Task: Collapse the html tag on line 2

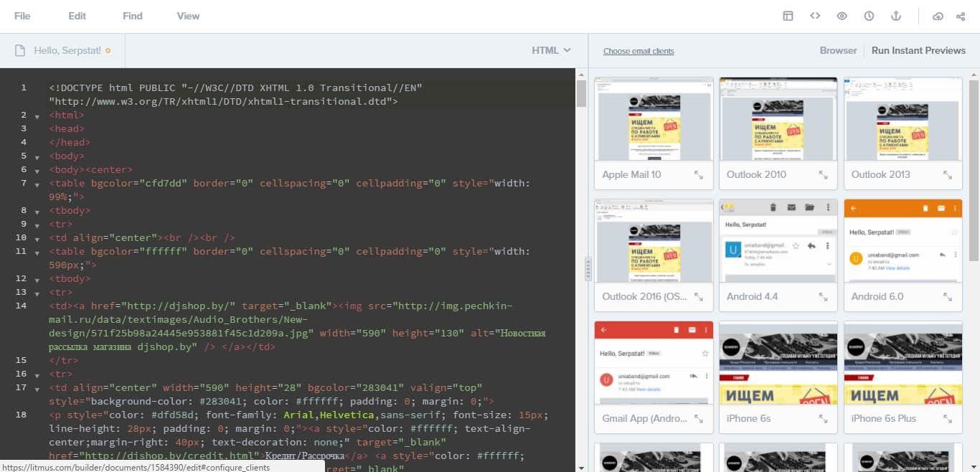Action: pos(37,115)
